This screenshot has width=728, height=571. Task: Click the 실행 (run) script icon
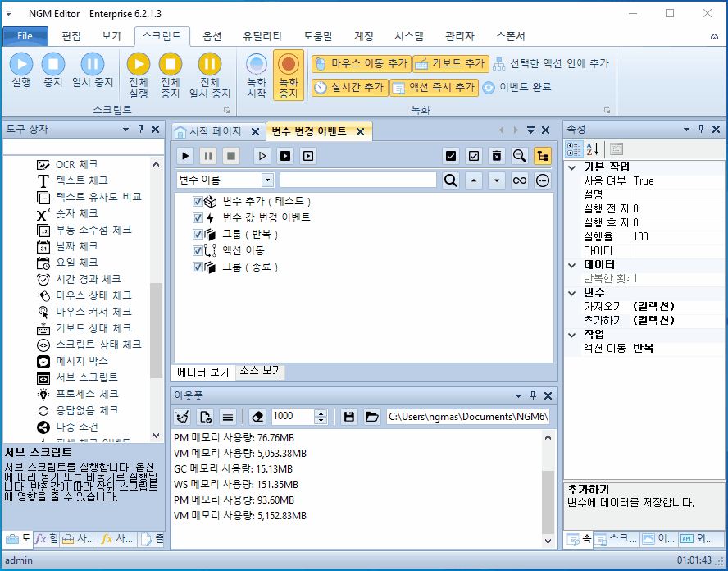click(21, 64)
